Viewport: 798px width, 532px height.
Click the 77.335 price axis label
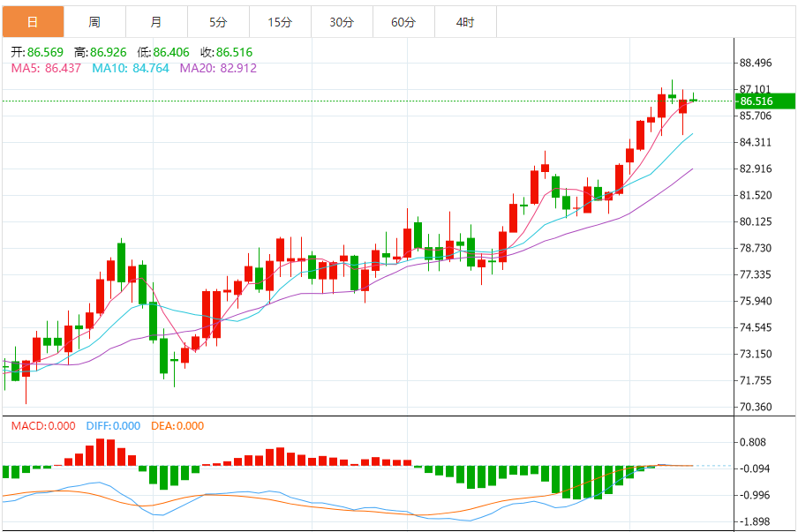click(756, 274)
